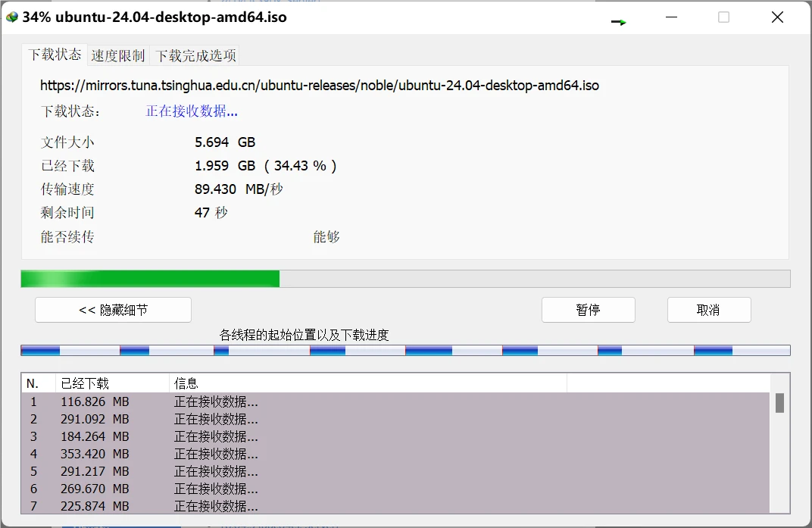Select thread row 184.264 MB
The width and height of the screenshot is (812, 528).
click(395, 436)
